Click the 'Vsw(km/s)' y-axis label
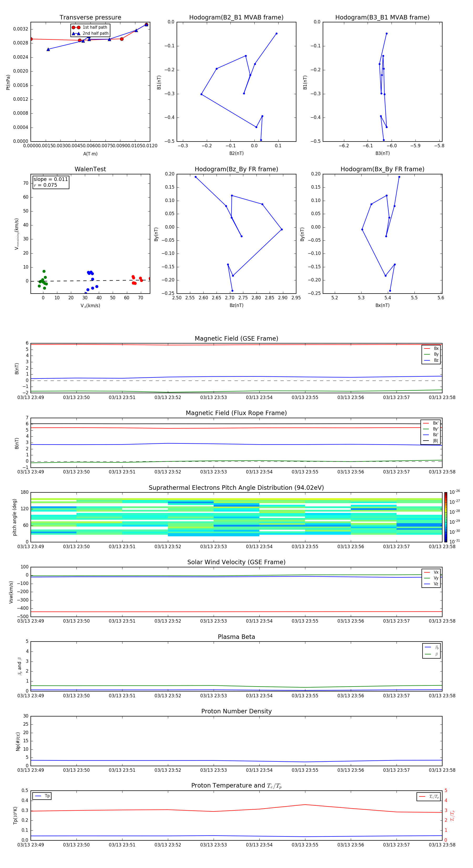This screenshot has height=868, width=473. click(11, 592)
